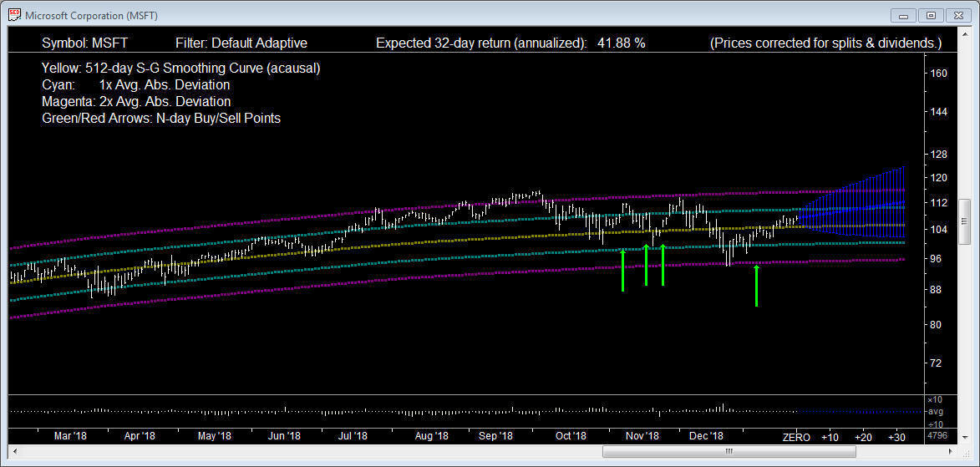This screenshot has height=467, width=980.
Task: Click the Jul '18 date label
Action: point(353,436)
